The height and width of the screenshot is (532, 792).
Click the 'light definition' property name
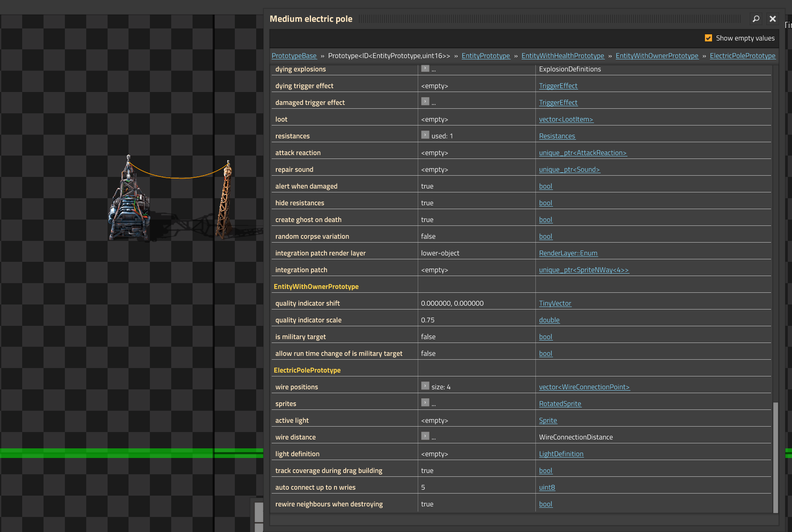[297, 454]
